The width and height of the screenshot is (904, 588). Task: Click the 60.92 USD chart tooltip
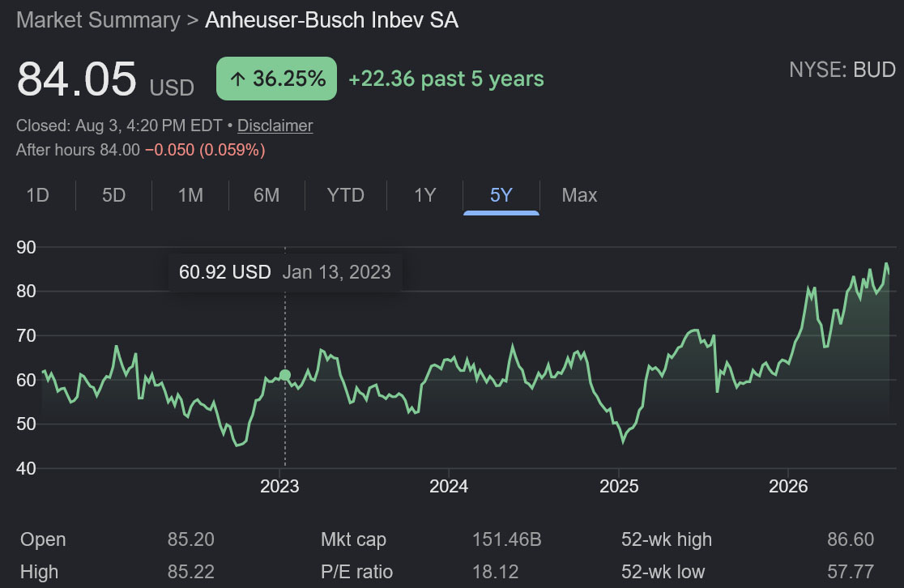pyautogui.click(x=285, y=272)
